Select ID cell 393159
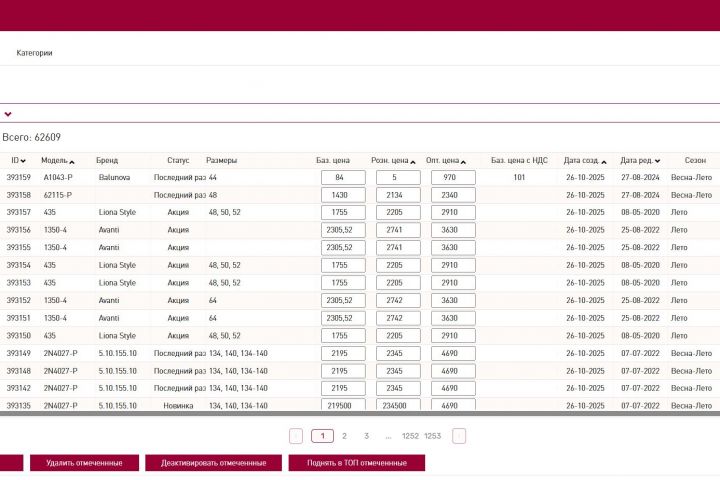The image size is (720, 480). (18, 177)
